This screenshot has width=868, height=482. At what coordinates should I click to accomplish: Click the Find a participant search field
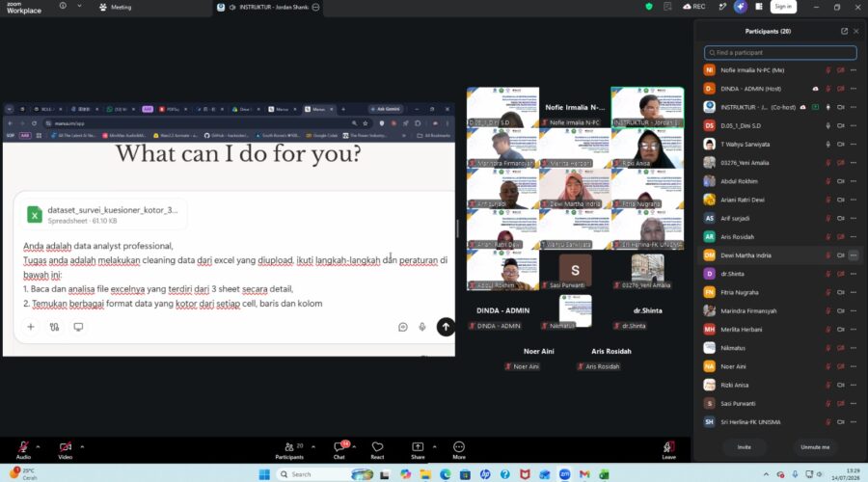[780, 53]
